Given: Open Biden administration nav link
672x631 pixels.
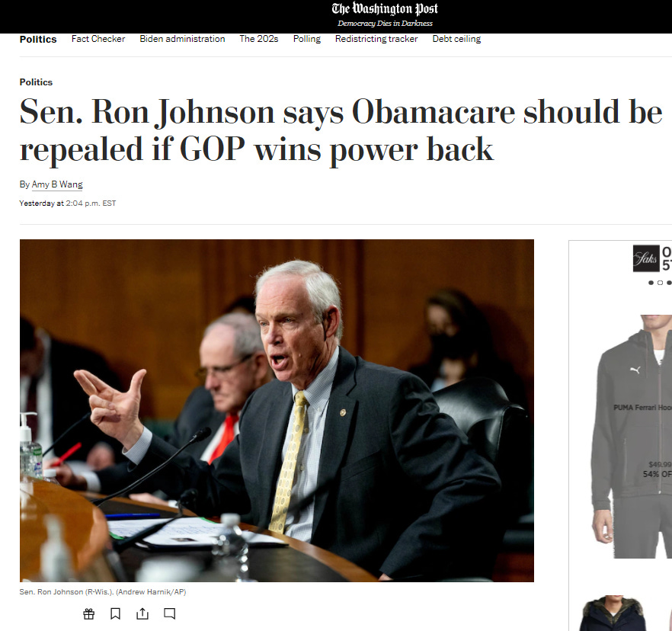Looking at the screenshot, I should tap(182, 39).
